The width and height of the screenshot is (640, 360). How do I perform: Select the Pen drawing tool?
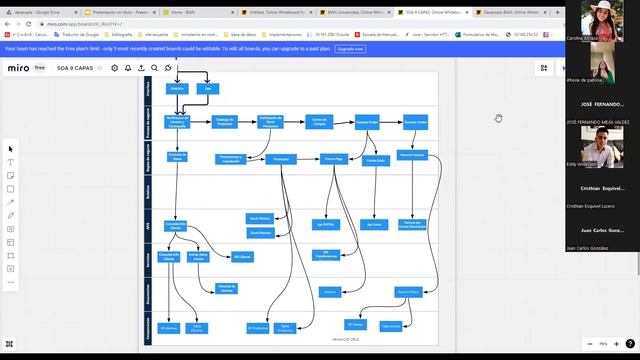tap(11, 216)
